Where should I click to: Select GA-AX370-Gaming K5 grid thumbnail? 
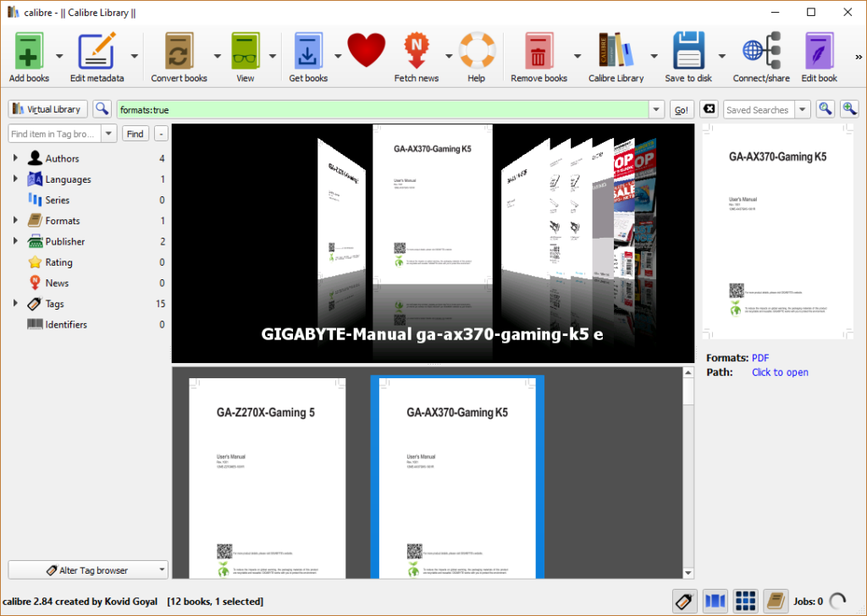click(x=457, y=478)
